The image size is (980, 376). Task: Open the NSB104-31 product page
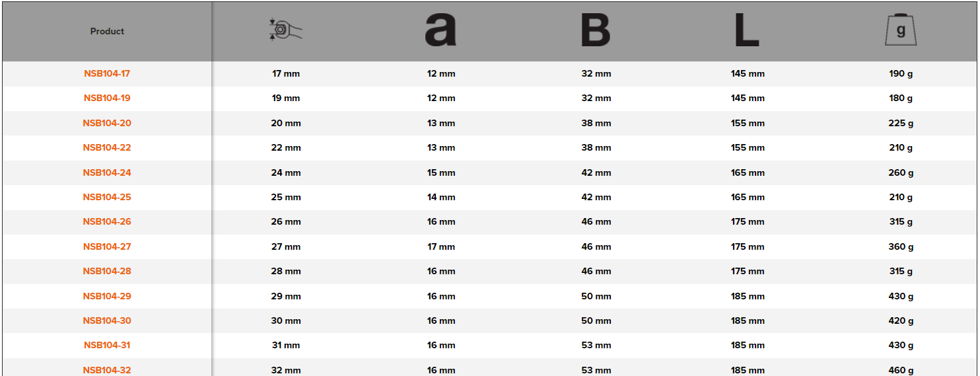[107, 345]
